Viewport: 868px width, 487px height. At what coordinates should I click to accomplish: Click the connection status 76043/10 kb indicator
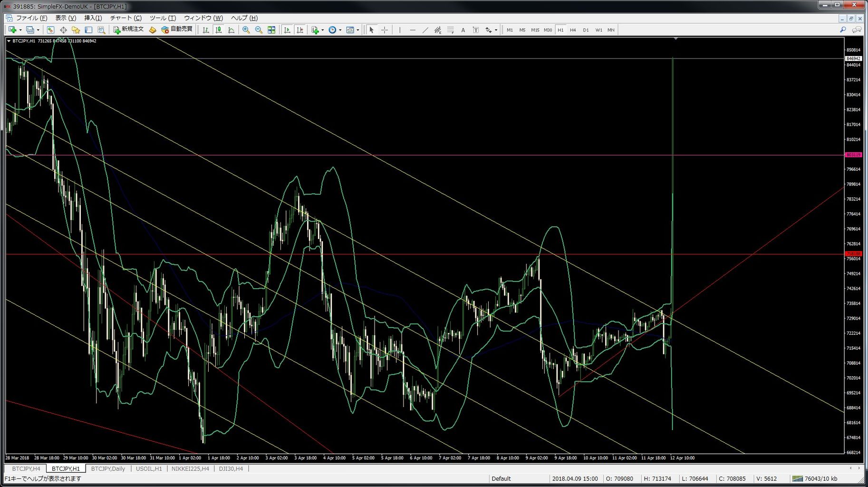point(815,479)
